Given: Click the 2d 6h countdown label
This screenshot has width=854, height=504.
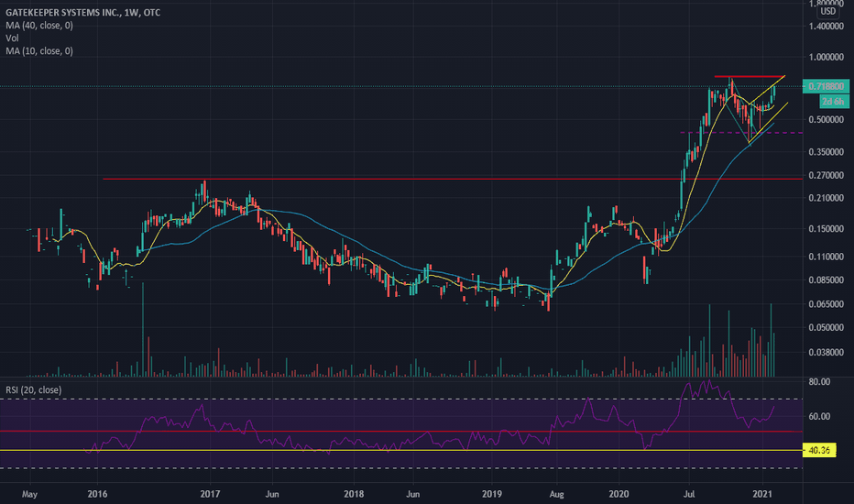Looking at the screenshot, I should tap(833, 102).
